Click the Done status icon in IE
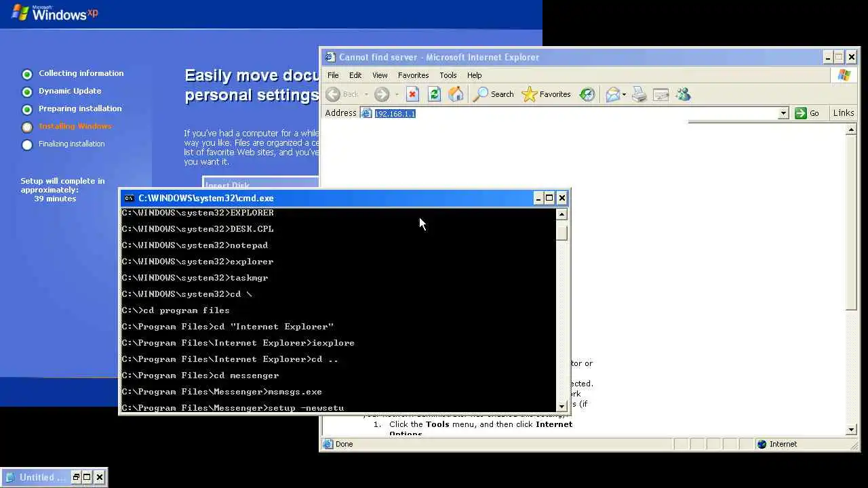Screen dimensions: 868x488 (x=329, y=444)
